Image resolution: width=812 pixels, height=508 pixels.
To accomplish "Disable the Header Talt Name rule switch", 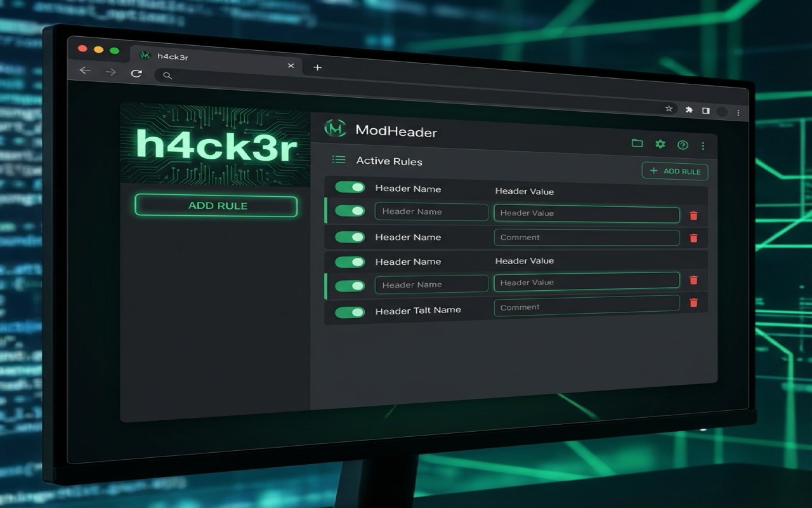I will point(350,312).
